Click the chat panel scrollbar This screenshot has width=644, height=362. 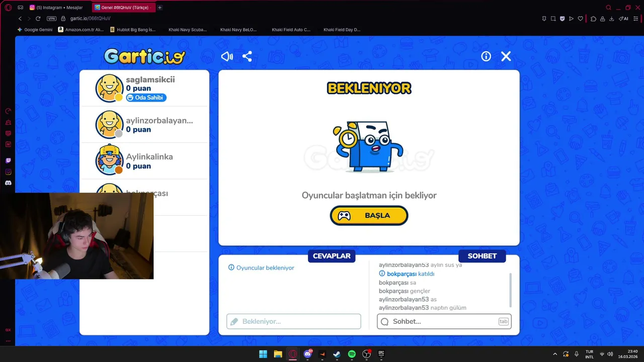point(511,290)
